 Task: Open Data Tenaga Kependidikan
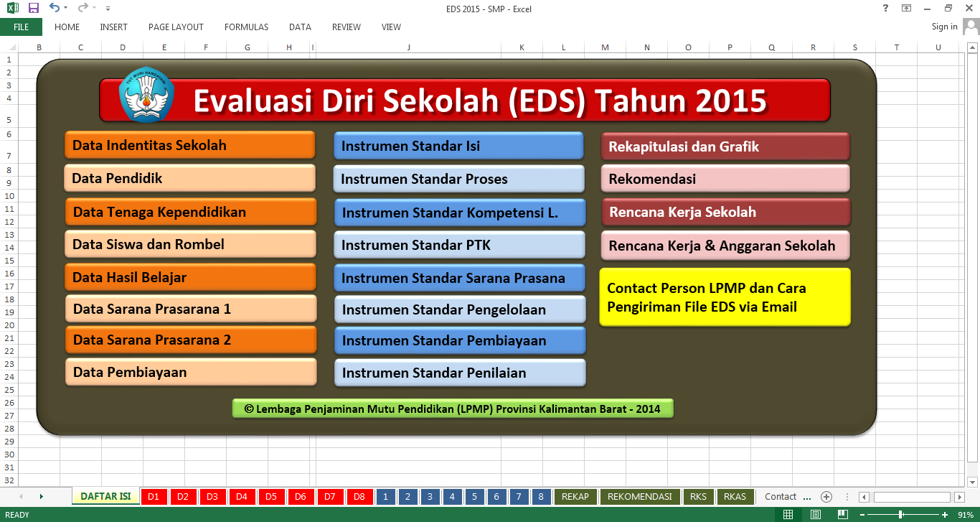pos(190,212)
